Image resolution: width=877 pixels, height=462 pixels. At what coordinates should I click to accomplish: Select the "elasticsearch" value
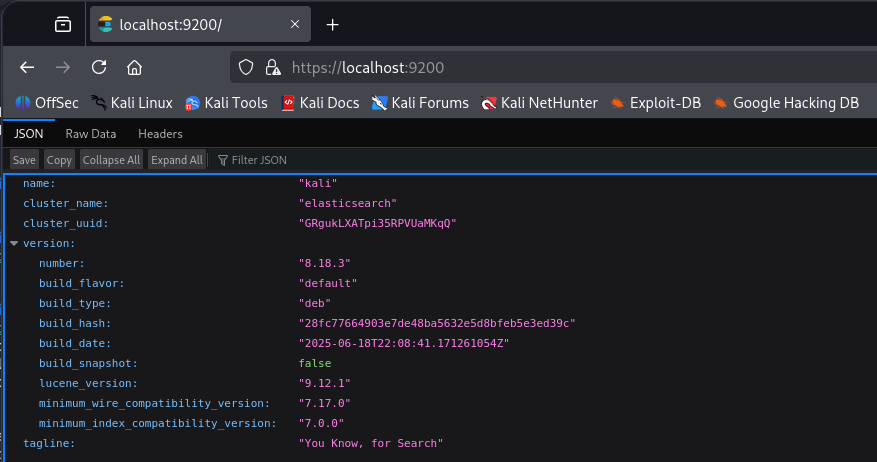(348, 204)
